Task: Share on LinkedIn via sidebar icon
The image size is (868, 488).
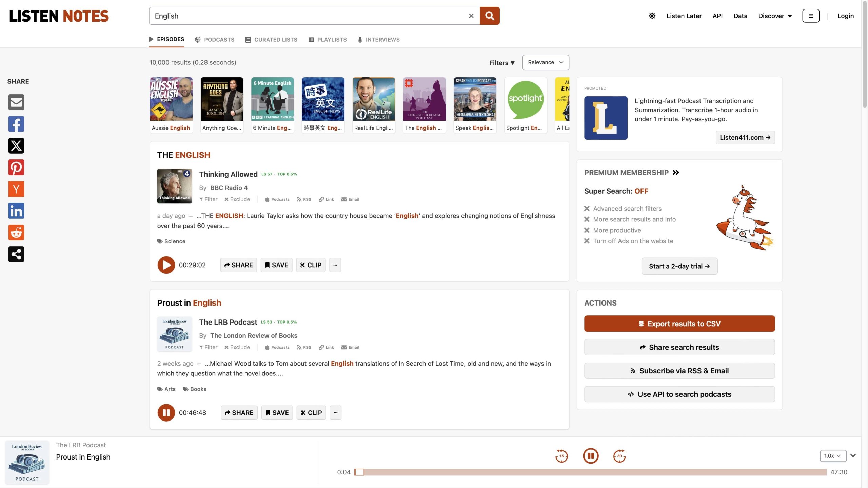Action: pyautogui.click(x=16, y=211)
